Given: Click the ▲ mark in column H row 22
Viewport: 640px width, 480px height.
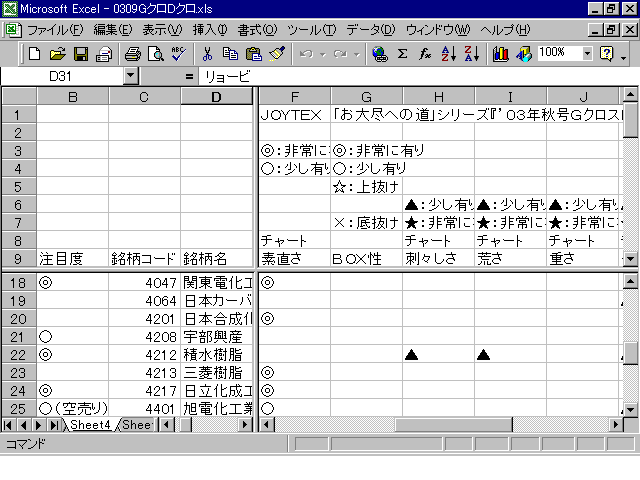Looking at the screenshot, I should [x=411, y=355].
